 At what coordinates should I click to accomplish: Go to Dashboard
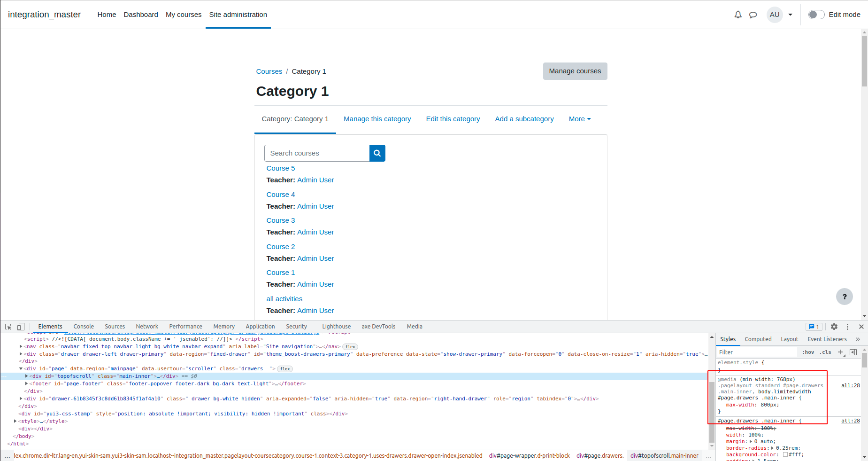(141, 15)
